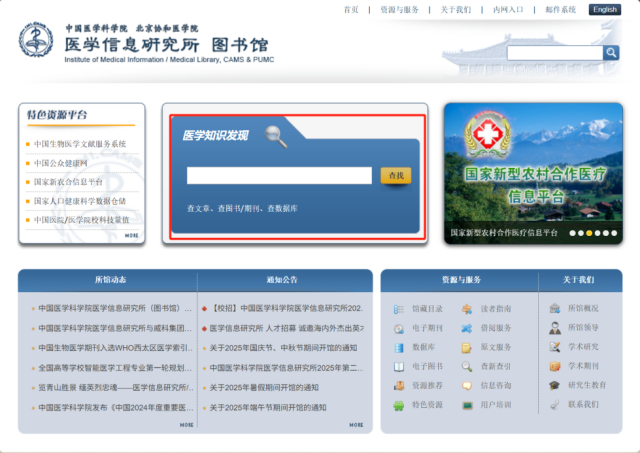The width and height of the screenshot is (640, 453).
Task: Select the first banner carousel dot
Action: (571, 233)
